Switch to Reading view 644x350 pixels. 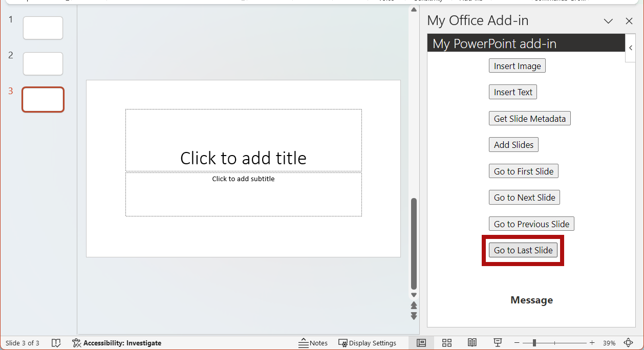click(x=472, y=343)
